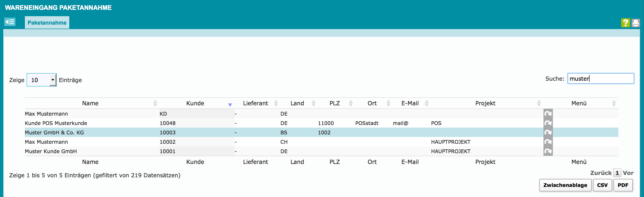
Task: Sort table by the Projekt column header
Action: tap(485, 103)
